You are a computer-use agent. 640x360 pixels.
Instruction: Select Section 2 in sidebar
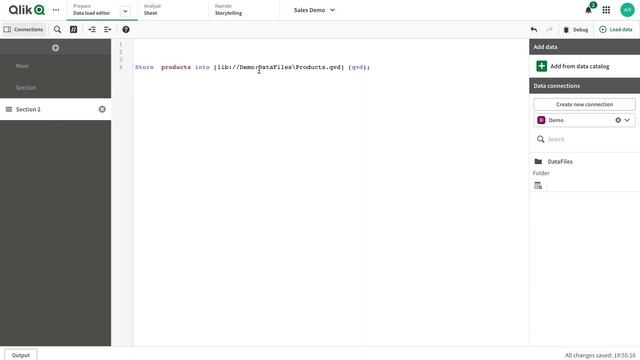click(x=56, y=109)
